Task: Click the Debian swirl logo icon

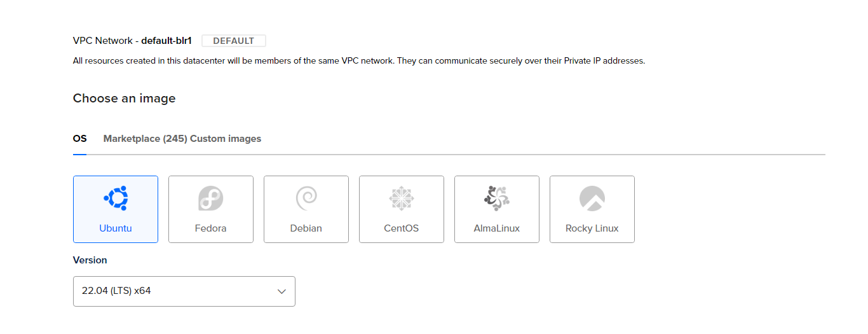Action: pyautogui.click(x=306, y=198)
